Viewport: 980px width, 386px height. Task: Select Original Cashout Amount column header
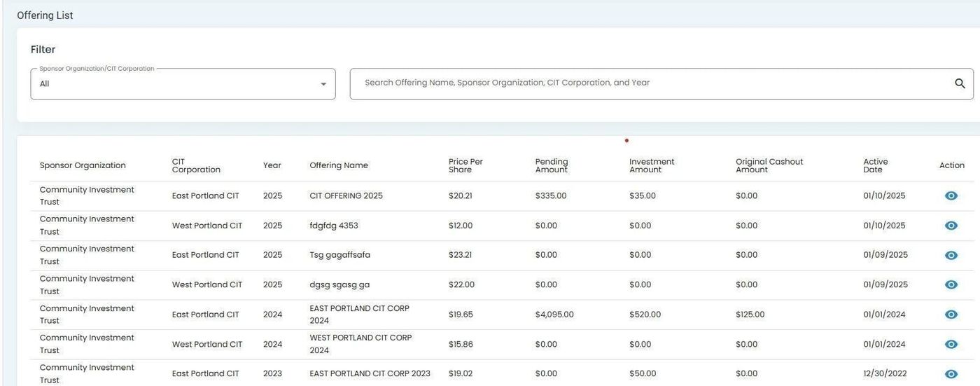pyautogui.click(x=769, y=165)
